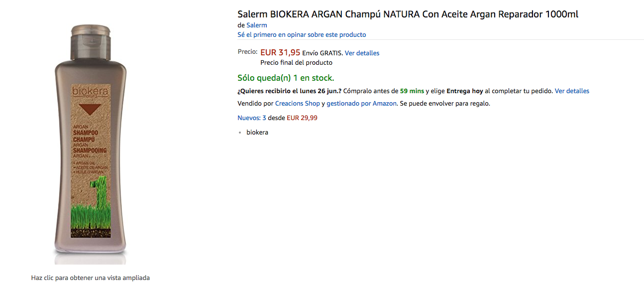Image resolution: width=644 pixels, height=289 pixels.
Task: Click the 'biokera' bullet point text
Action: 257,133
